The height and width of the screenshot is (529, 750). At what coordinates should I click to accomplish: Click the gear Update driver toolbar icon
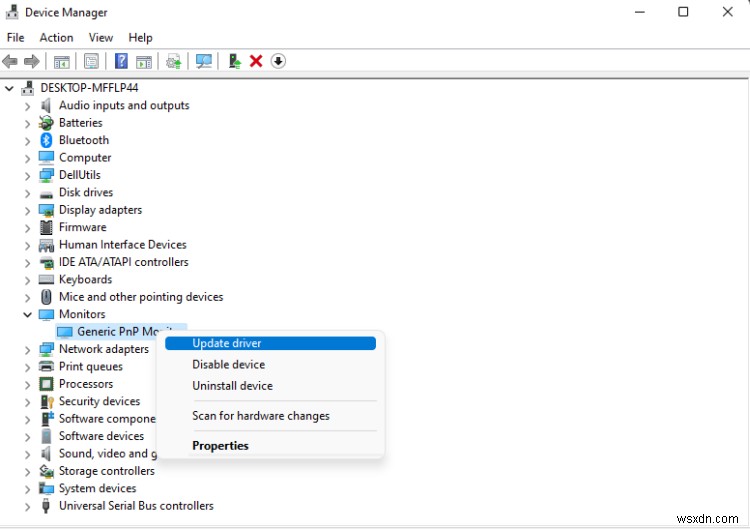[x=173, y=61]
